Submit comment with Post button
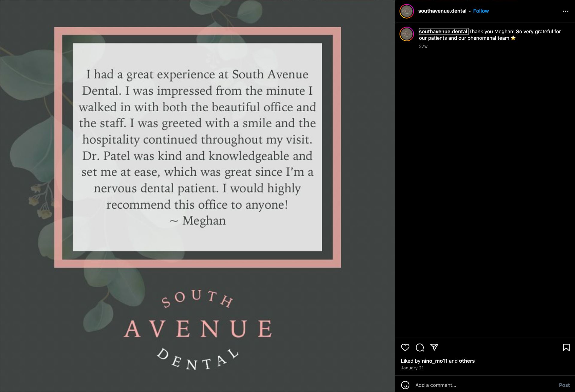The height and width of the screenshot is (392, 575). 564,385
